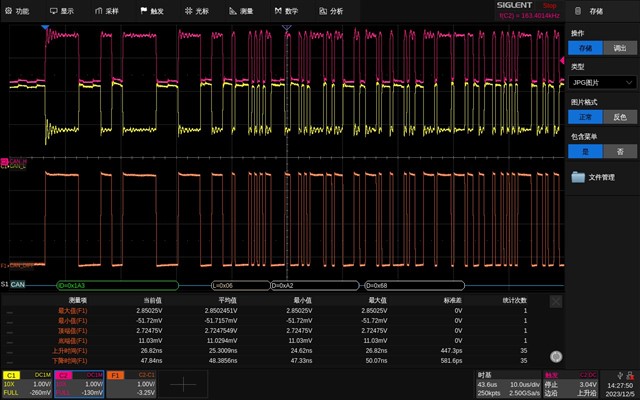Select 调出 (Recall) operation mode
The image size is (640, 400).
[x=620, y=47]
